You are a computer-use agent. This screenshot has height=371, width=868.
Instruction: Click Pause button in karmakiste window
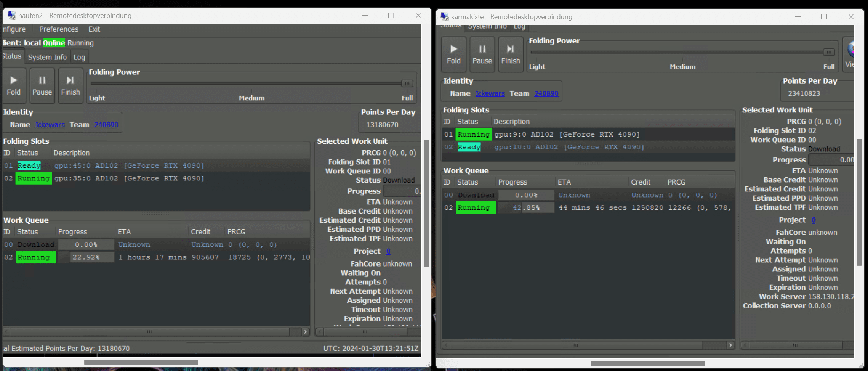pyautogui.click(x=482, y=55)
